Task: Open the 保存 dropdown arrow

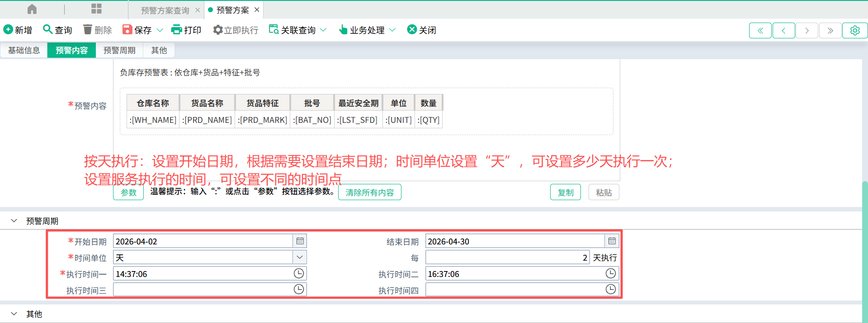Action: (160, 30)
